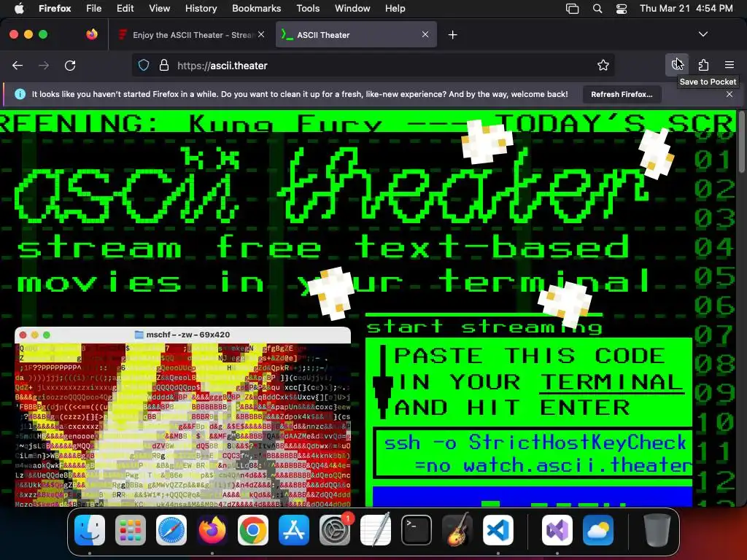Expand the list all tabs chevron
747x560 pixels.
703,34
